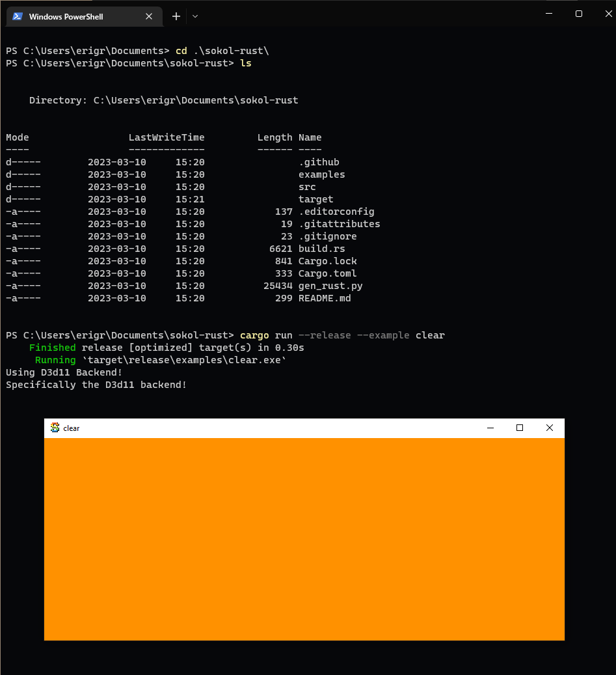Click the Cargo.toml entry in the directory listing

pos(327,273)
